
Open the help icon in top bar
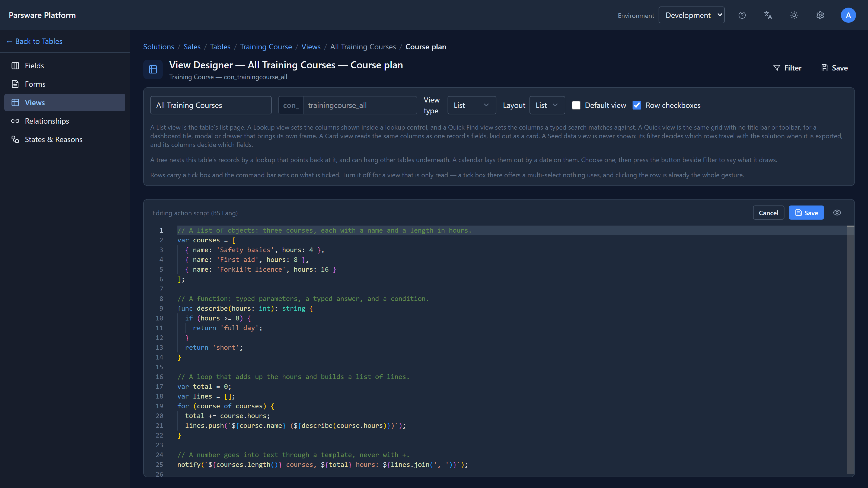[742, 15]
